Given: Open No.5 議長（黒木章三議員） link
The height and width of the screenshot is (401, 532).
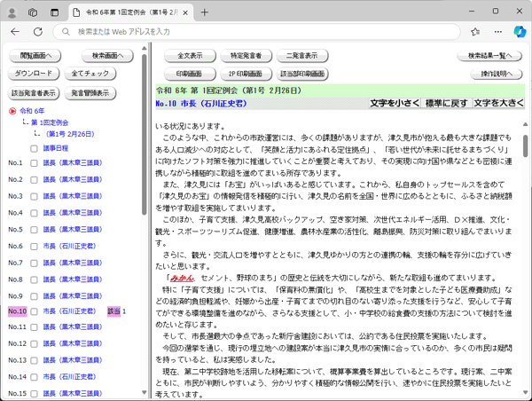Looking at the screenshot, I should coord(73,230).
